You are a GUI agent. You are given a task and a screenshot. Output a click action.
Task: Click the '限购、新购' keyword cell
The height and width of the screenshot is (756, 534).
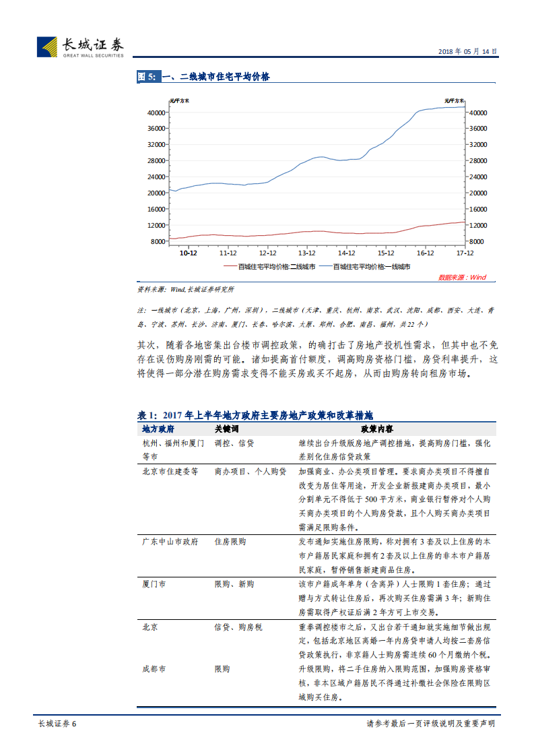[234, 584]
